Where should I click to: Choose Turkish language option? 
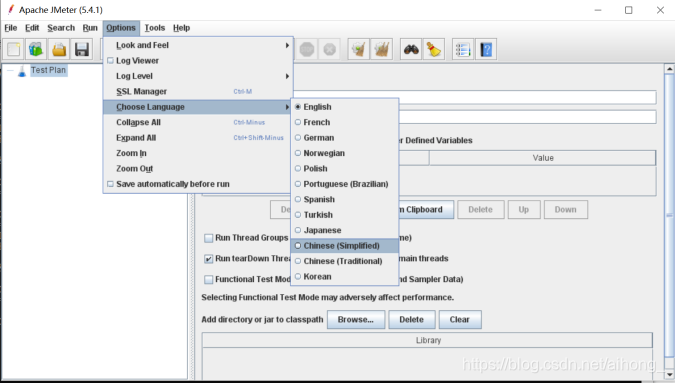tap(344, 215)
